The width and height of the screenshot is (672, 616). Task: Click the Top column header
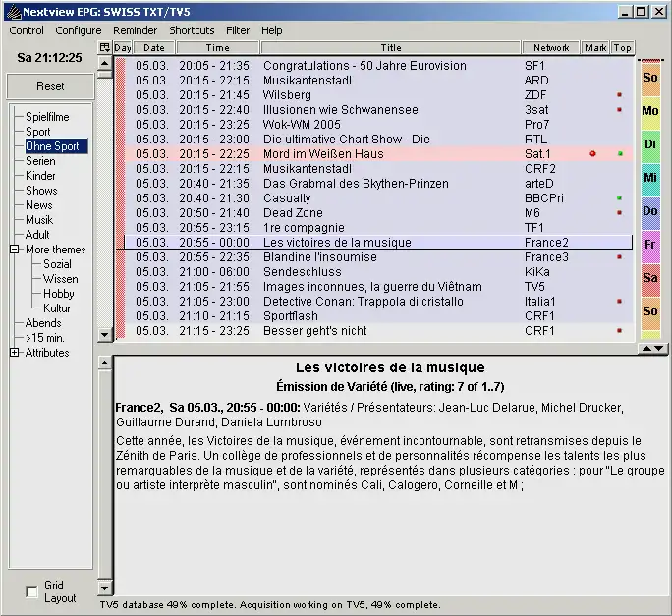(622, 47)
